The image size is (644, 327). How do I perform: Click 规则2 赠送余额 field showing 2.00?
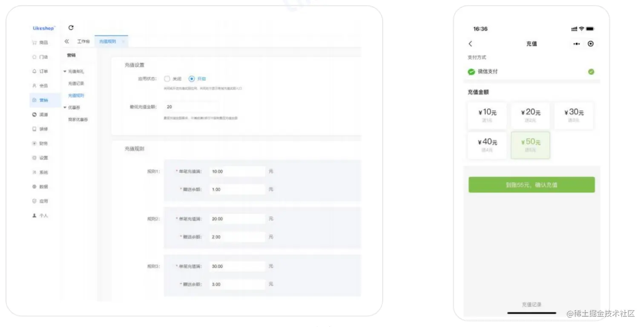(x=237, y=237)
